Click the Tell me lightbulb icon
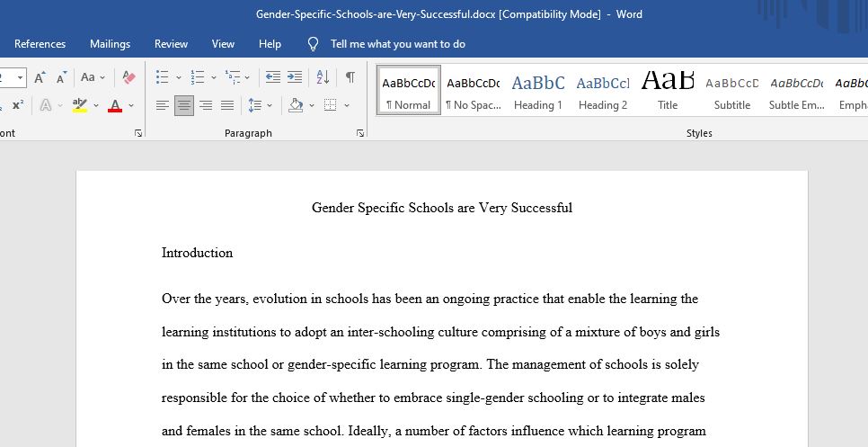Screen dimensions: 868x447 [314, 44]
